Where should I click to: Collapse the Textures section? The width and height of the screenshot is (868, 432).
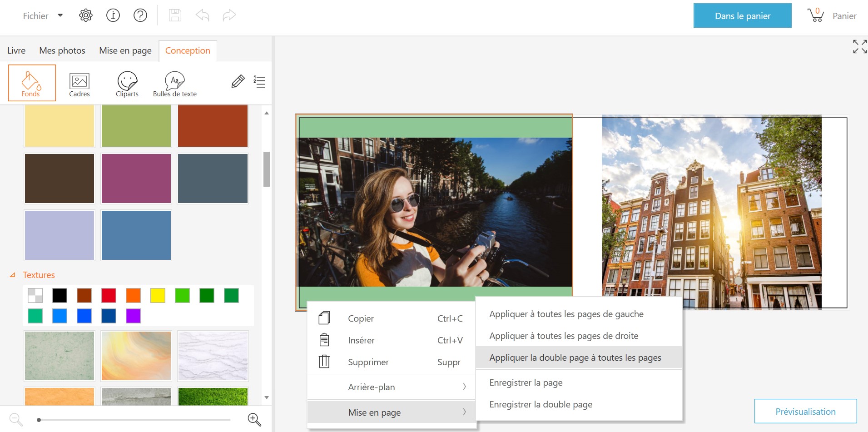click(x=13, y=275)
